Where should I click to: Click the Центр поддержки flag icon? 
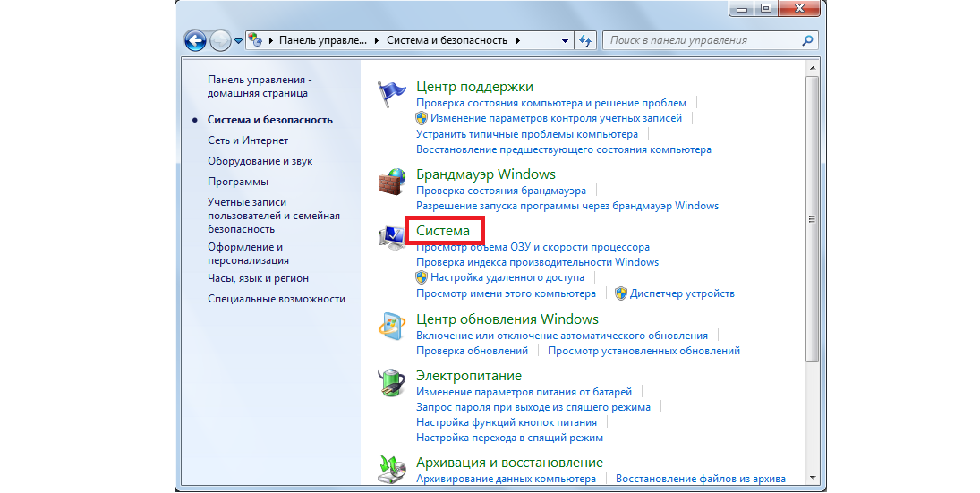391,94
